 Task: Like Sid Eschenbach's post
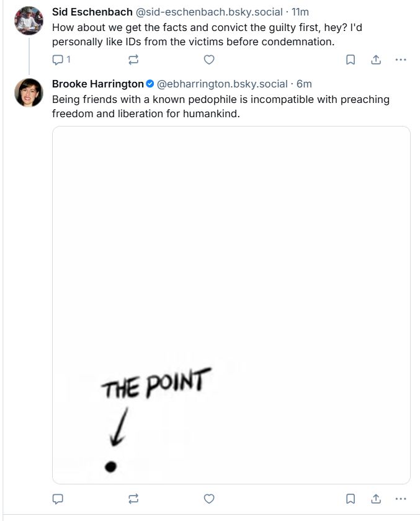point(209,60)
